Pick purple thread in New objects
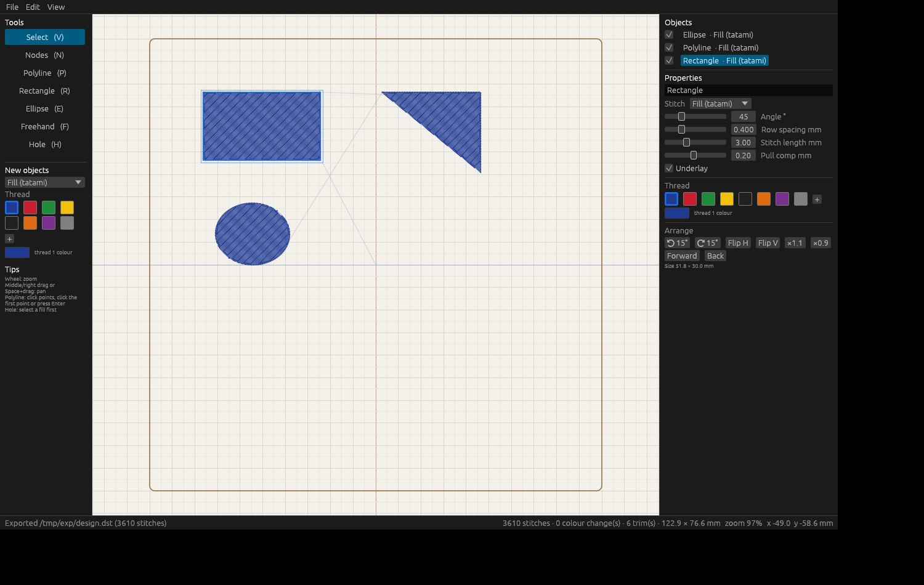Screen dimensions: 924x585 [49, 223]
